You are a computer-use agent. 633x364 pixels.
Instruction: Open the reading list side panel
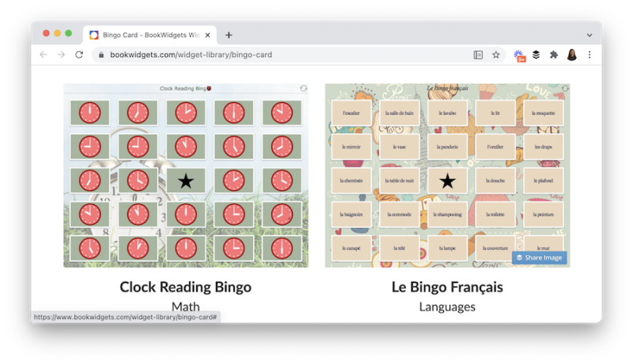(478, 55)
